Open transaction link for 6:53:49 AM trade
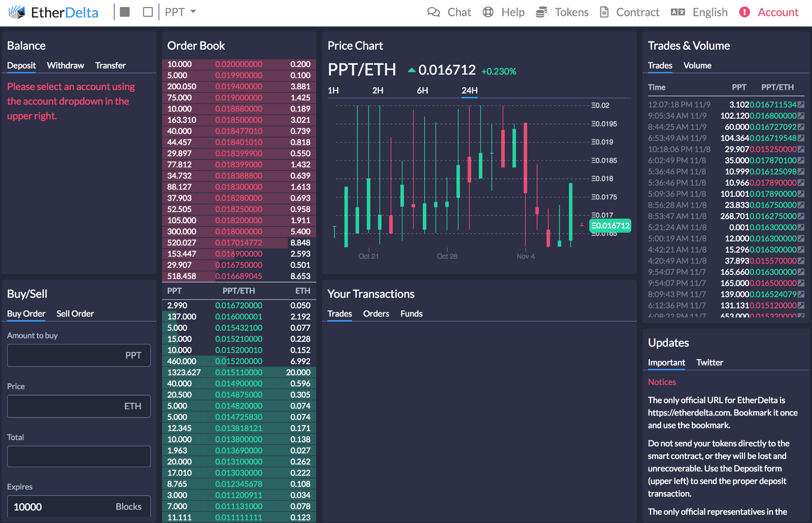The image size is (812, 523). point(801,138)
